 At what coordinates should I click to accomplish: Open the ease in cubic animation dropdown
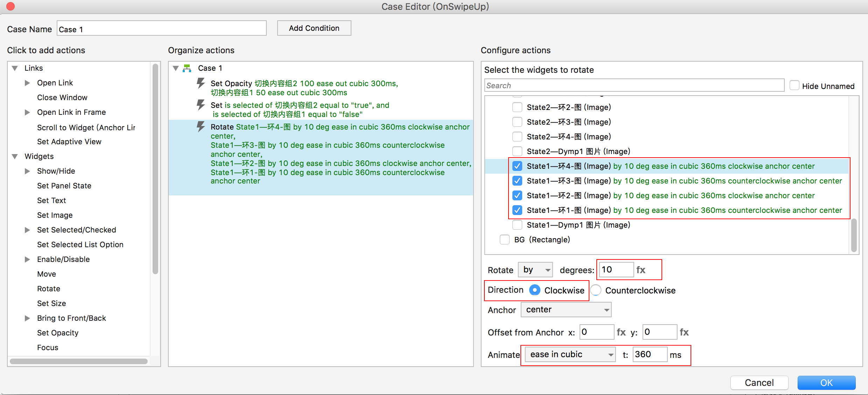pos(570,355)
